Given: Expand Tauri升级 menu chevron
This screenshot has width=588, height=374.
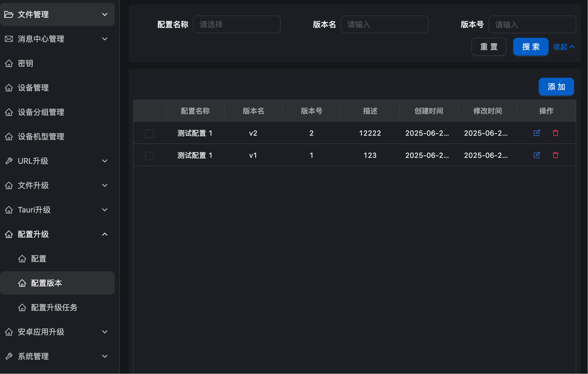Looking at the screenshot, I should coord(105,210).
